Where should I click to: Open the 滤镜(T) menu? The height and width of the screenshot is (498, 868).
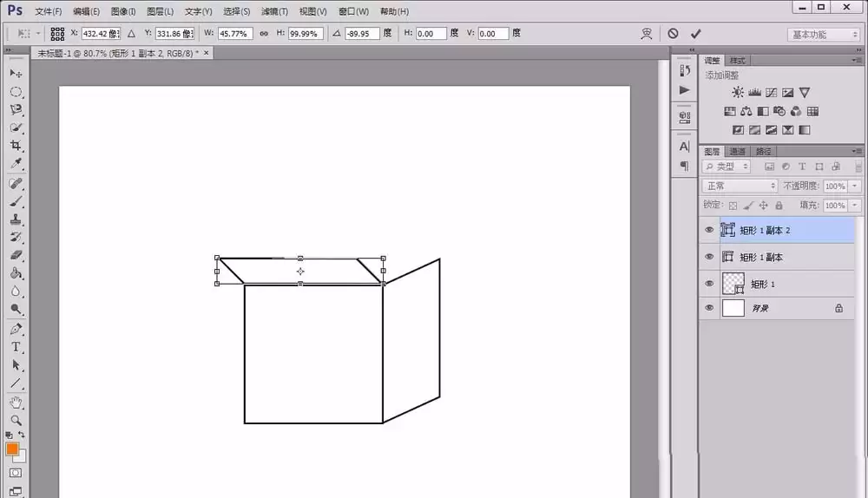[274, 11]
